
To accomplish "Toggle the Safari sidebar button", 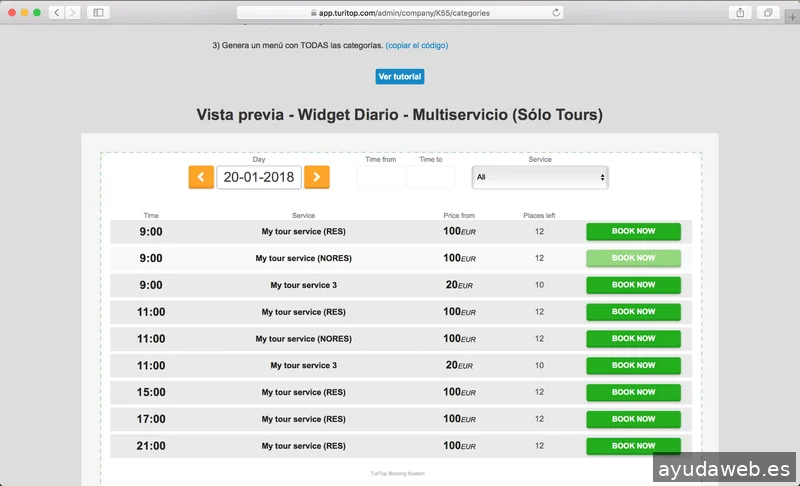I will tap(98, 12).
